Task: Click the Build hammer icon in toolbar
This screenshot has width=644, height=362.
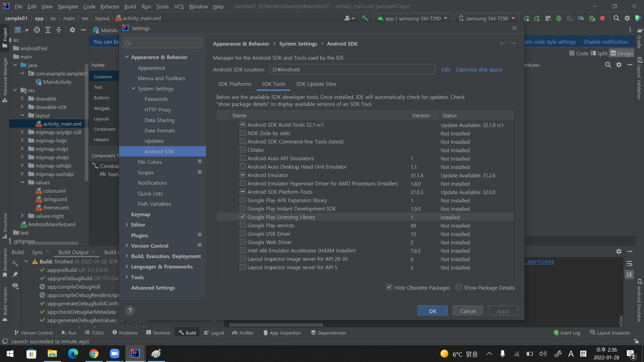Action: (x=365, y=18)
